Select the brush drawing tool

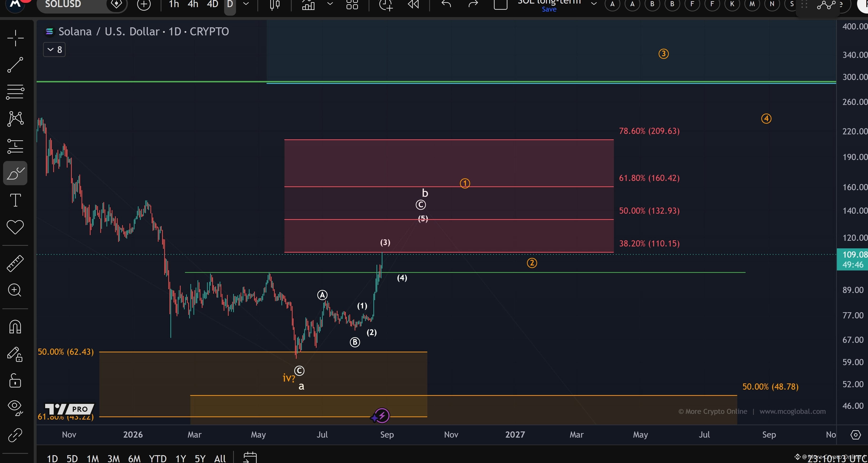tap(15, 173)
